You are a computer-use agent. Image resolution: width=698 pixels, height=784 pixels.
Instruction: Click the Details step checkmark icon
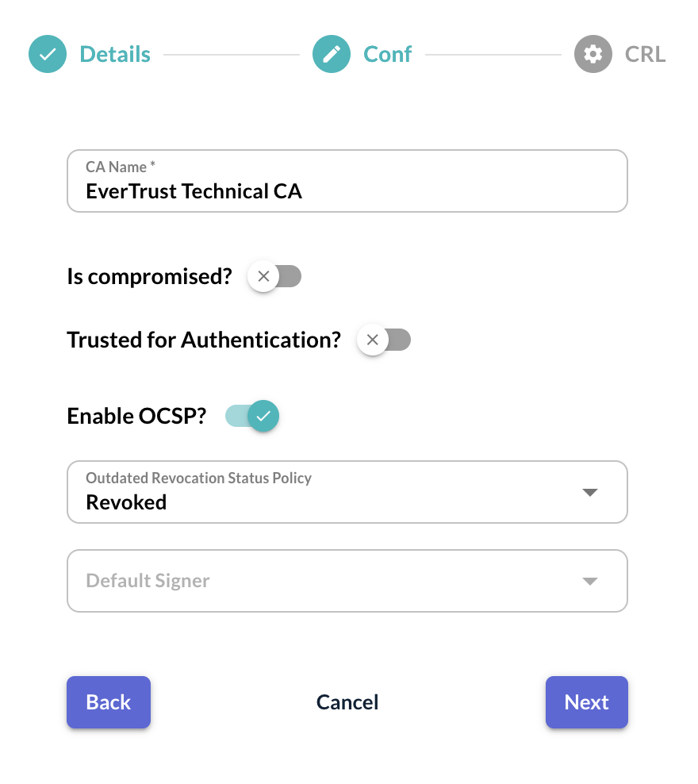coord(48,54)
